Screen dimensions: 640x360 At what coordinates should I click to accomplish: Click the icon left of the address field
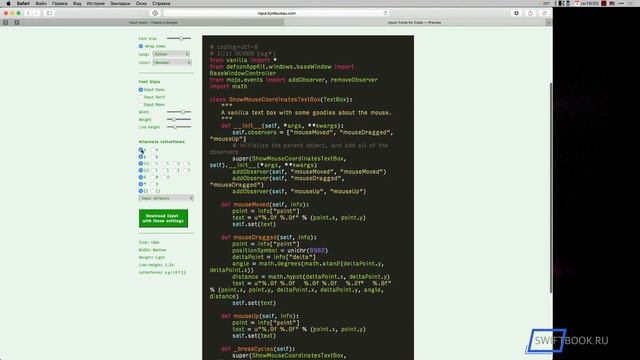click(155, 13)
